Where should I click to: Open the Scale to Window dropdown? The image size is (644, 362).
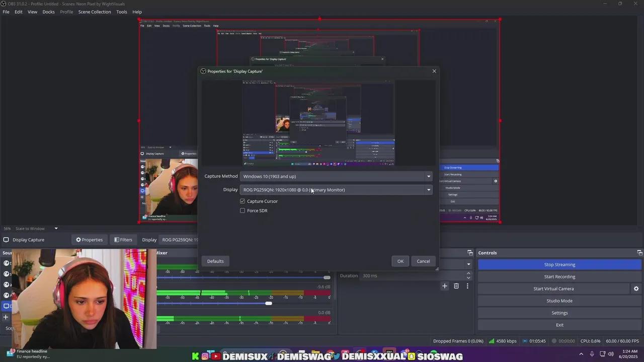click(36, 228)
